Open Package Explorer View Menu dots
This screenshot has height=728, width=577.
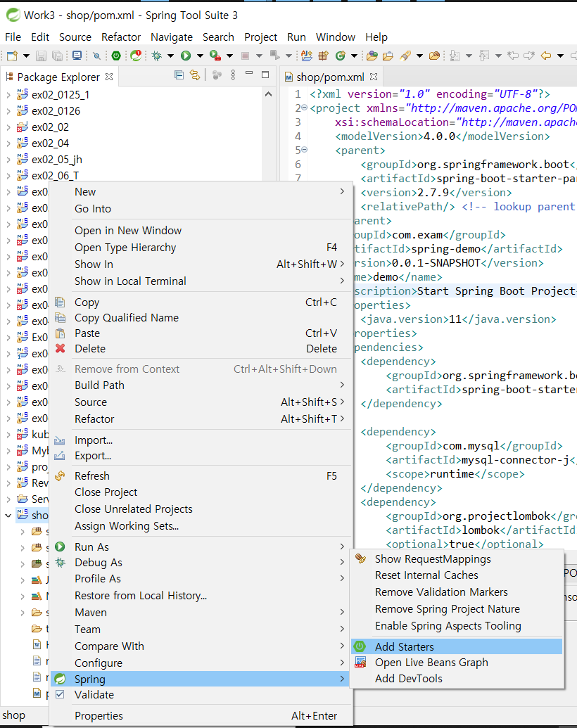click(x=233, y=75)
